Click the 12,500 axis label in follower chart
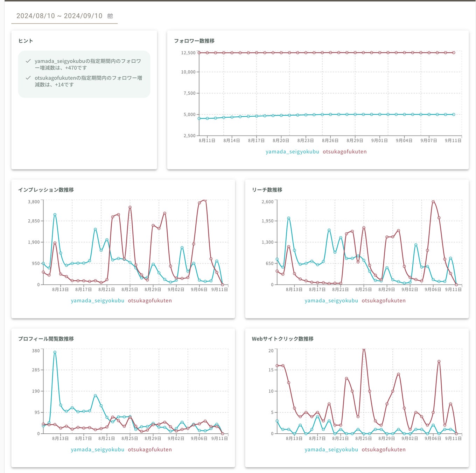 (188, 53)
